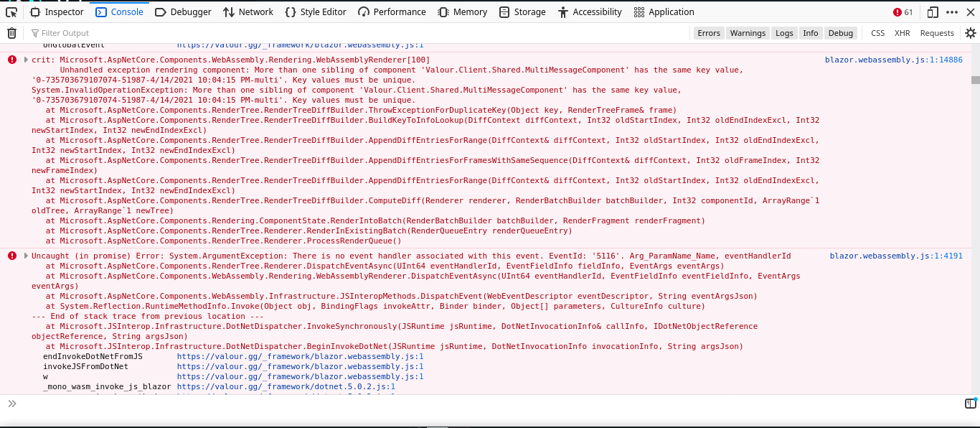Click the error icon beside the crit message
The image size is (980, 428).
(x=11, y=59)
